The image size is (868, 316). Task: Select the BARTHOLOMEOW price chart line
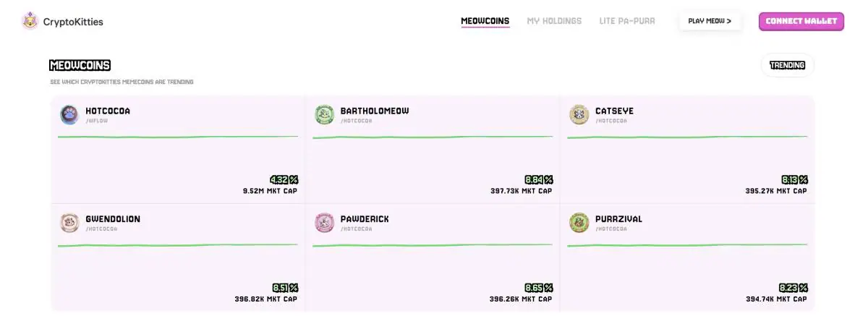click(433, 137)
